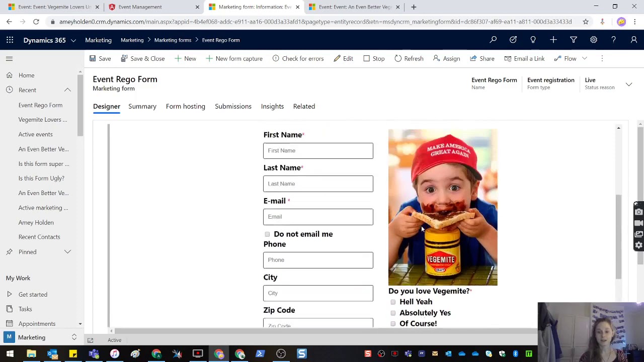The width and height of the screenshot is (644, 362).
Task: Click the search magnifier icon in header
Action: 493,40
